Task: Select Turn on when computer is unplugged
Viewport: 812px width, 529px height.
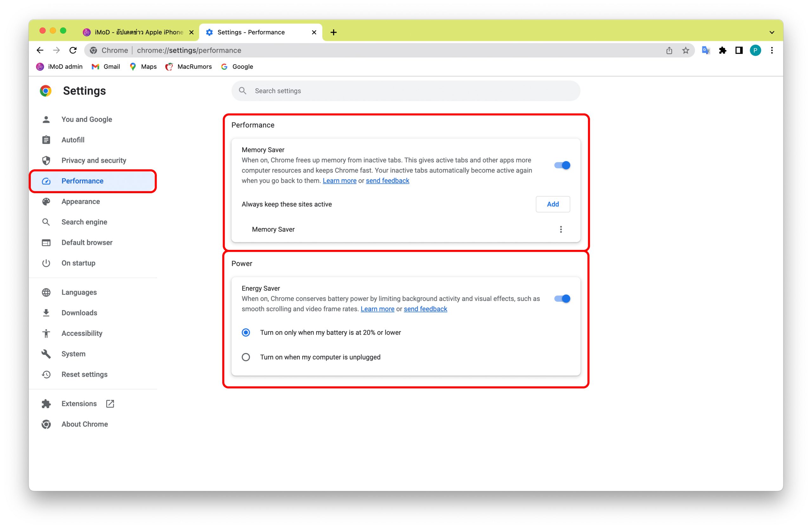Action: pyautogui.click(x=246, y=357)
